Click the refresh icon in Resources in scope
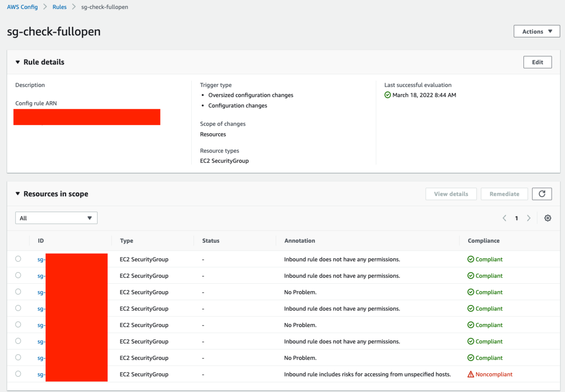Image resolution: width=565 pixels, height=392 pixels. (x=542, y=194)
